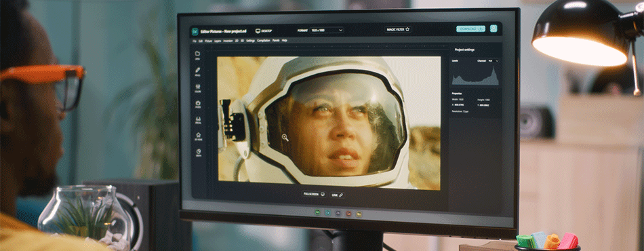Open the user profile icon at top right

coord(494,28)
